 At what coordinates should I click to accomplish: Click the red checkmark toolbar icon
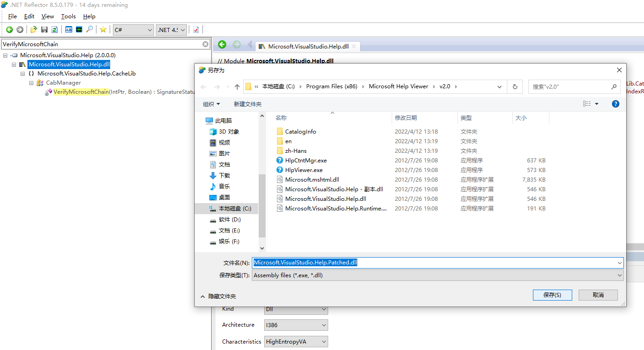[196, 29]
